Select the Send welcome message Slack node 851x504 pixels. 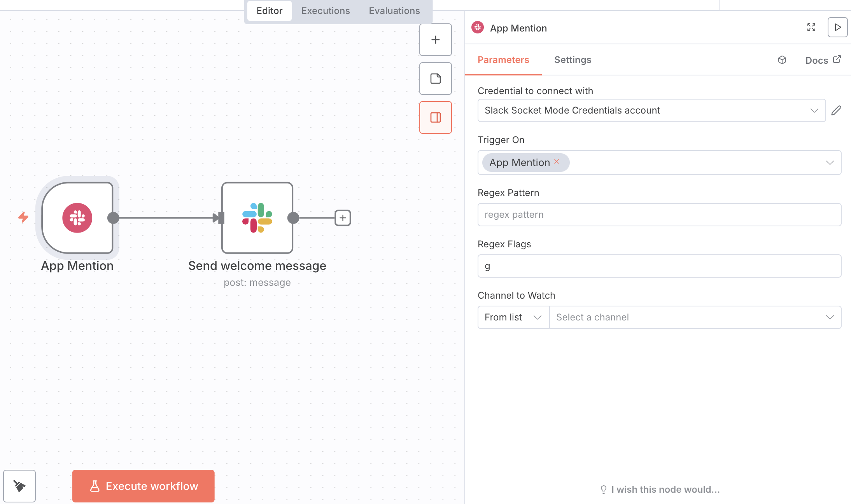coord(257,218)
